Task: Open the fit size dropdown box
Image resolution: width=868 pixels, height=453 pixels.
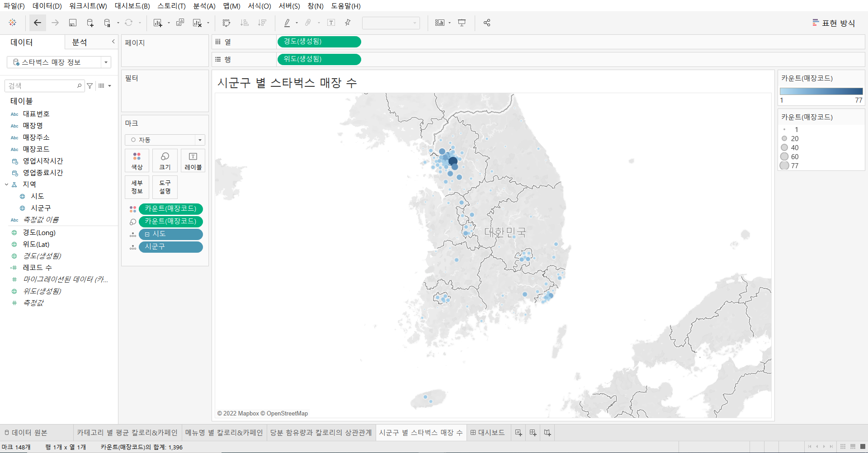Action: [x=391, y=23]
